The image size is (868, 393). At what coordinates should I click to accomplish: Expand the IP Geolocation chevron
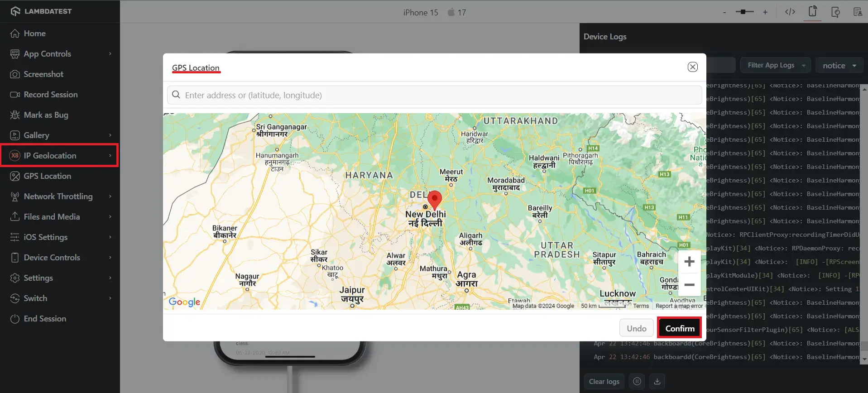(x=110, y=156)
